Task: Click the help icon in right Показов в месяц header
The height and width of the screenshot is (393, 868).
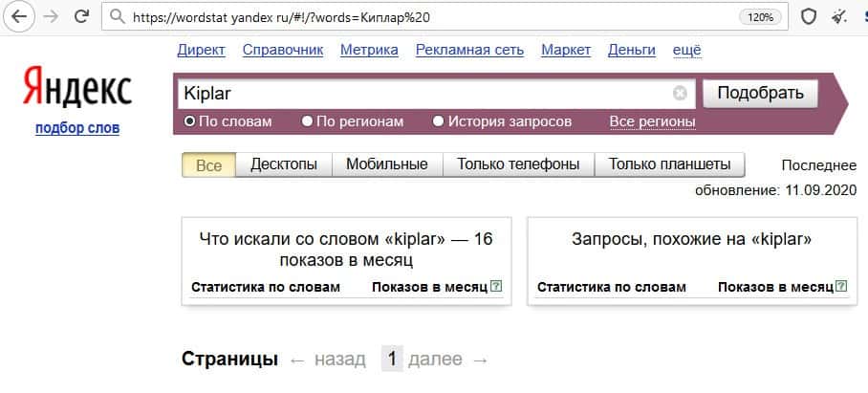Action: click(841, 287)
